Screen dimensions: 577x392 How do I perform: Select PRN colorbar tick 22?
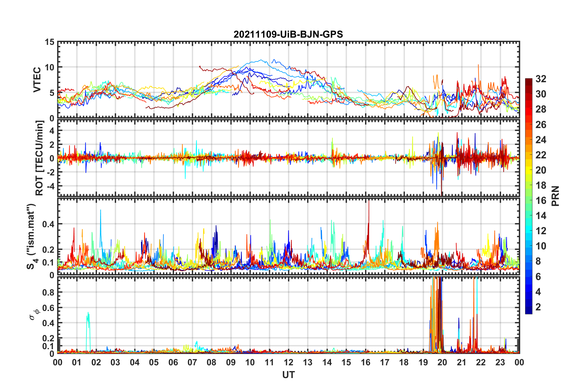(541, 155)
